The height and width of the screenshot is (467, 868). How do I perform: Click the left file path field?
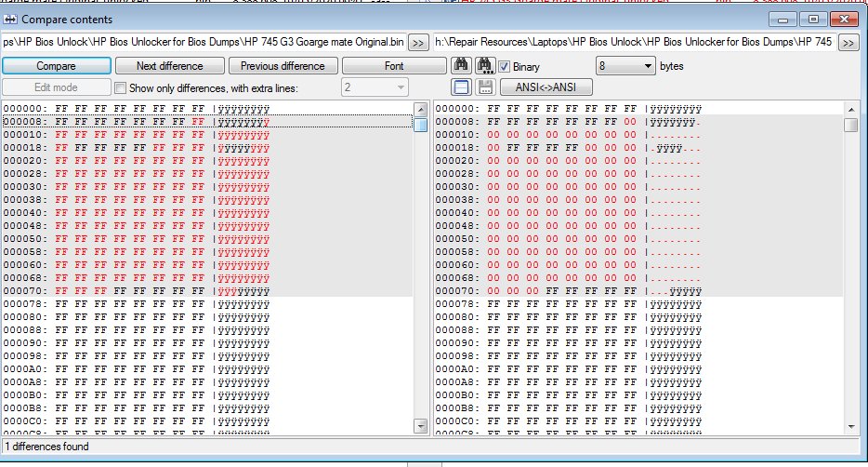204,42
